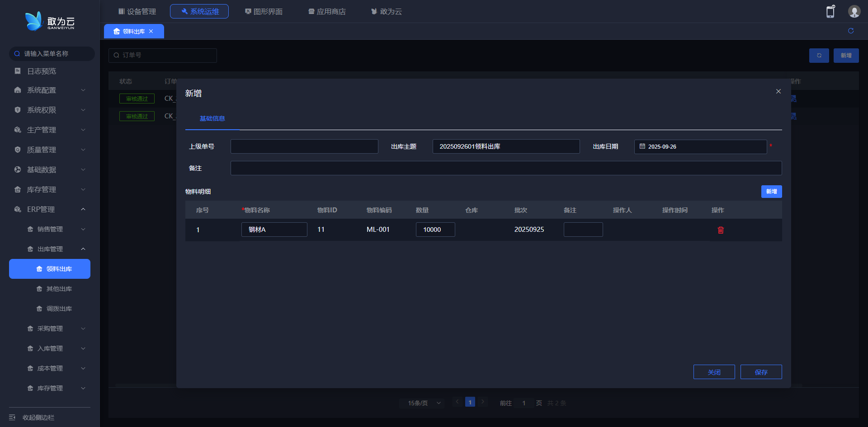Save the new outbound order
The height and width of the screenshot is (427, 868).
click(x=761, y=372)
